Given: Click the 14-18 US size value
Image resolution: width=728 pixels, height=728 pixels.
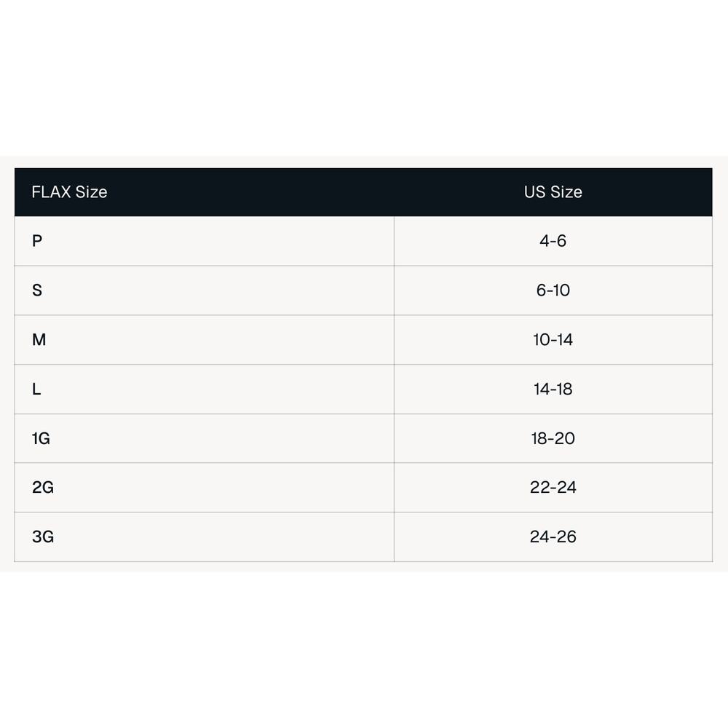Looking at the screenshot, I should pyautogui.click(x=553, y=389).
